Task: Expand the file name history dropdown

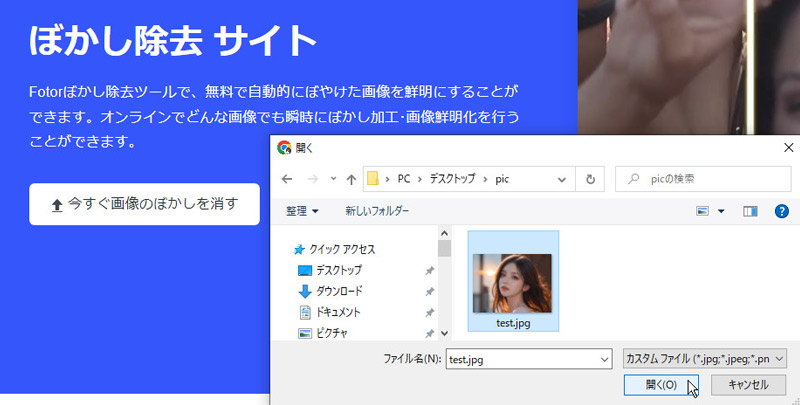Action: pyautogui.click(x=602, y=358)
